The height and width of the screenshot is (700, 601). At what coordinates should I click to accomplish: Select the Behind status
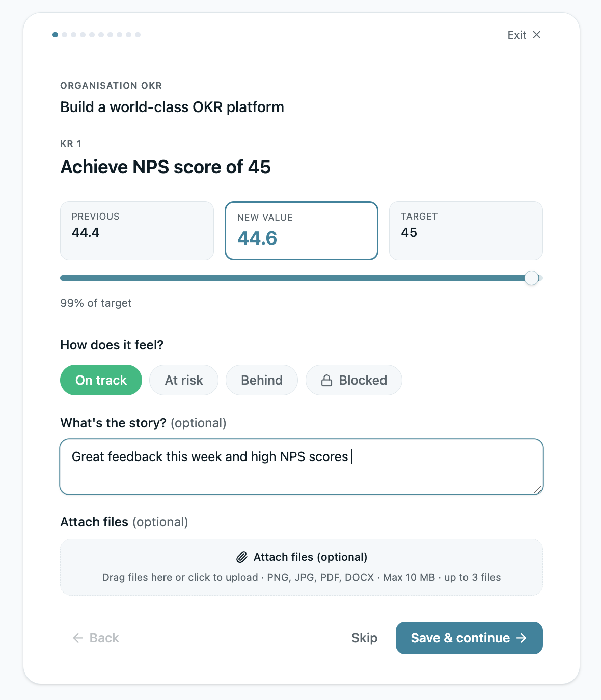click(262, 380)
